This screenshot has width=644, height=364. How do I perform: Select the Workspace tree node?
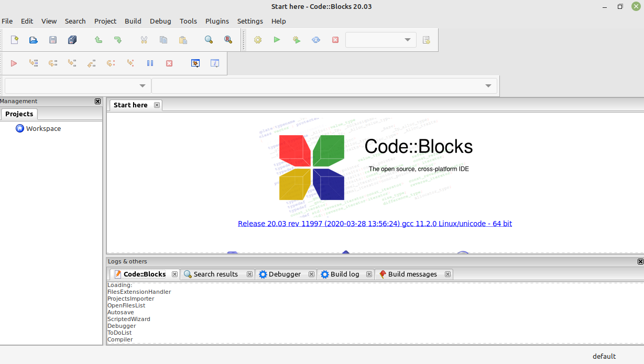click(x=43, y=128)
